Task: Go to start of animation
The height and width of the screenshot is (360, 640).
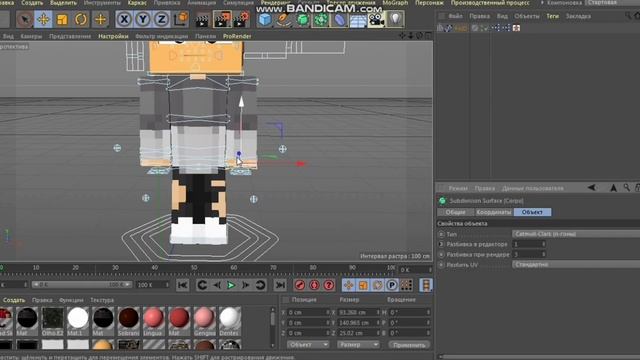Action: pyautogui.click(x=182, y=285)
